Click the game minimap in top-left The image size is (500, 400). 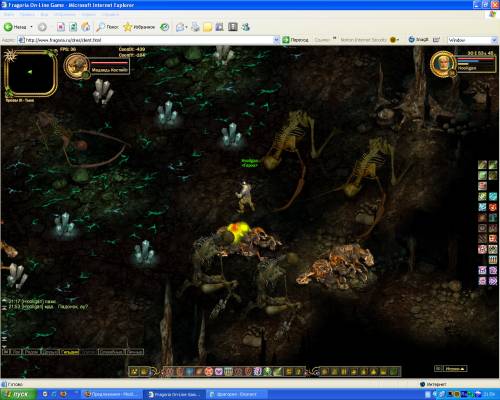31,73
